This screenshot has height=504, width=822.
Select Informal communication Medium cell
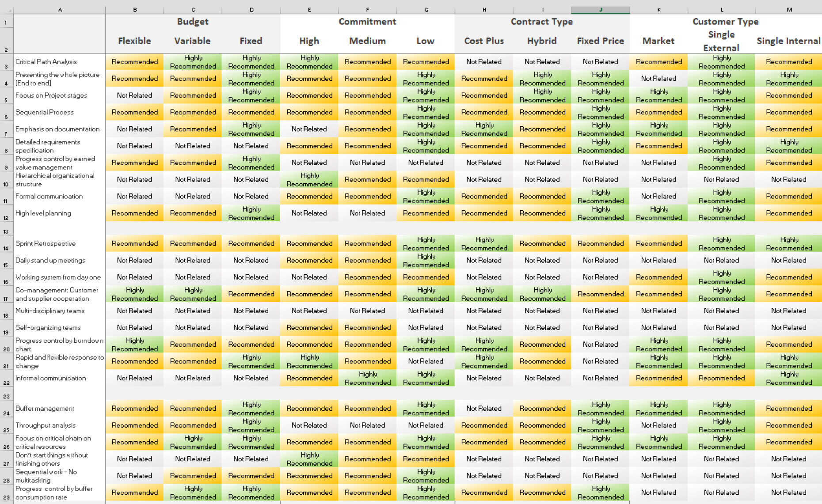pos(367,378)
